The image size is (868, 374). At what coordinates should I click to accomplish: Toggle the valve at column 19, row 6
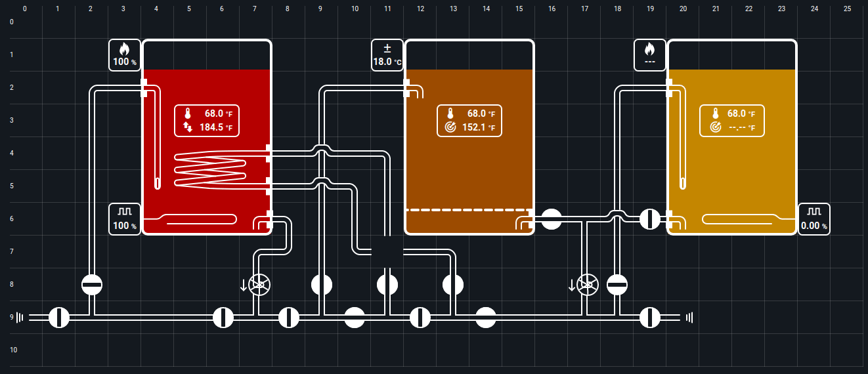[650, 219]
